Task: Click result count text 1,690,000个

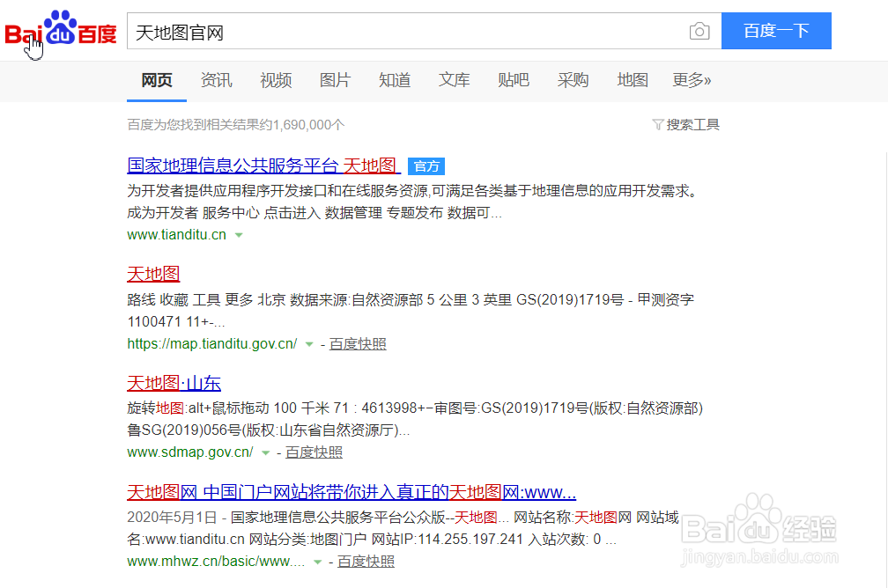Action: (308, 125)
